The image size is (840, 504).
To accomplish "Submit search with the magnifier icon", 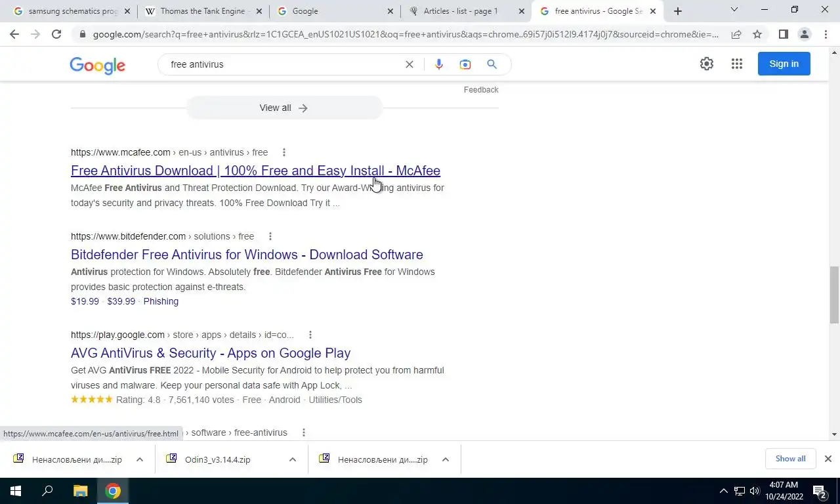I will pyautogui.click(x=492, y=64).
